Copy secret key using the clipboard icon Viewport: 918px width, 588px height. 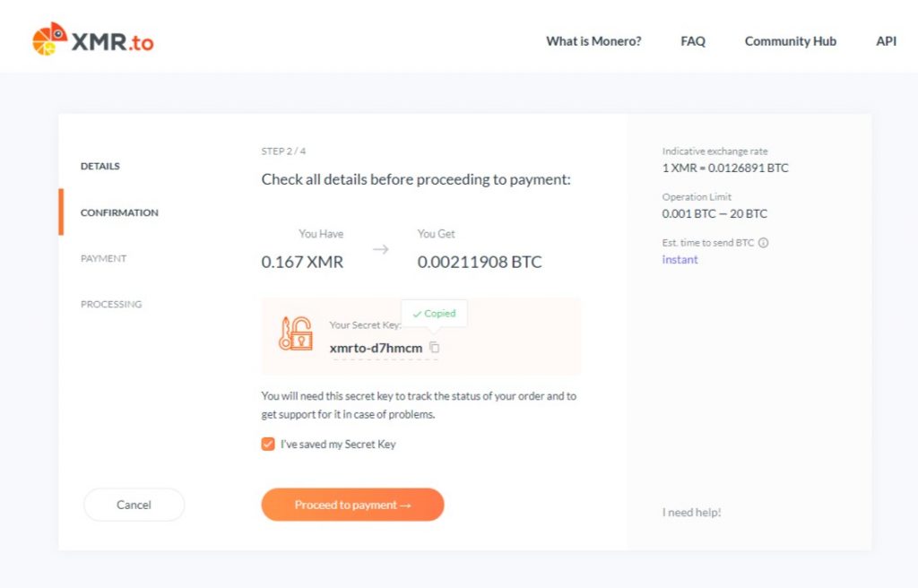pyautogui.click(x=435, y=347)
